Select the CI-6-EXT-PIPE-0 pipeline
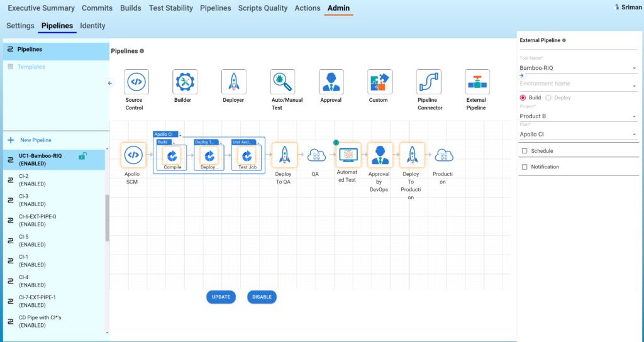This screenshot has height=342, width=644. (x=54, y=221)
